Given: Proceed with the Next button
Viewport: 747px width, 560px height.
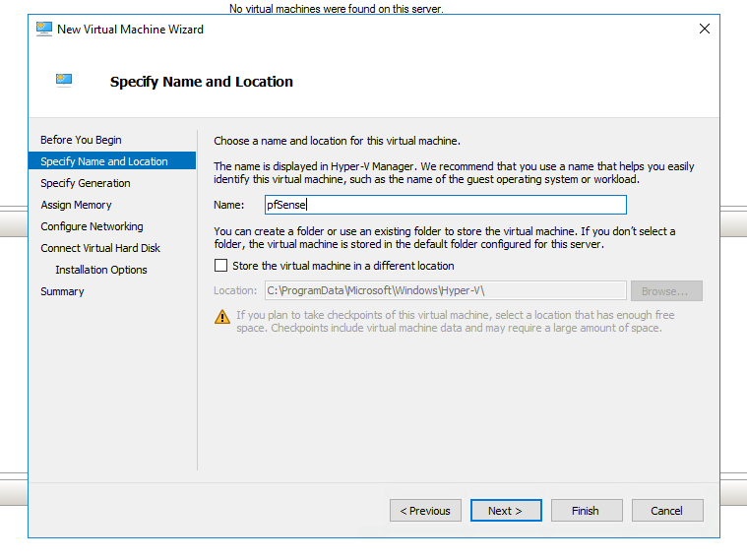Looking at the screenshot, I should tap(505, 511).
